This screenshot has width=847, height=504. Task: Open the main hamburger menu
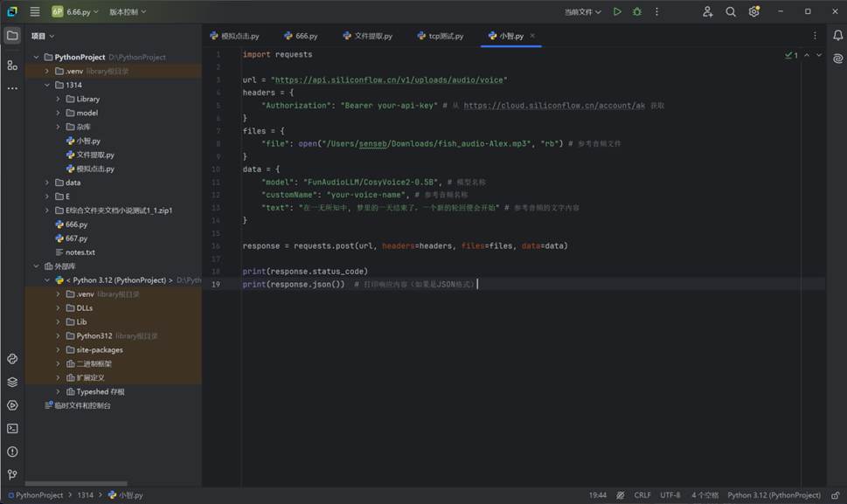tap(34, 12)
